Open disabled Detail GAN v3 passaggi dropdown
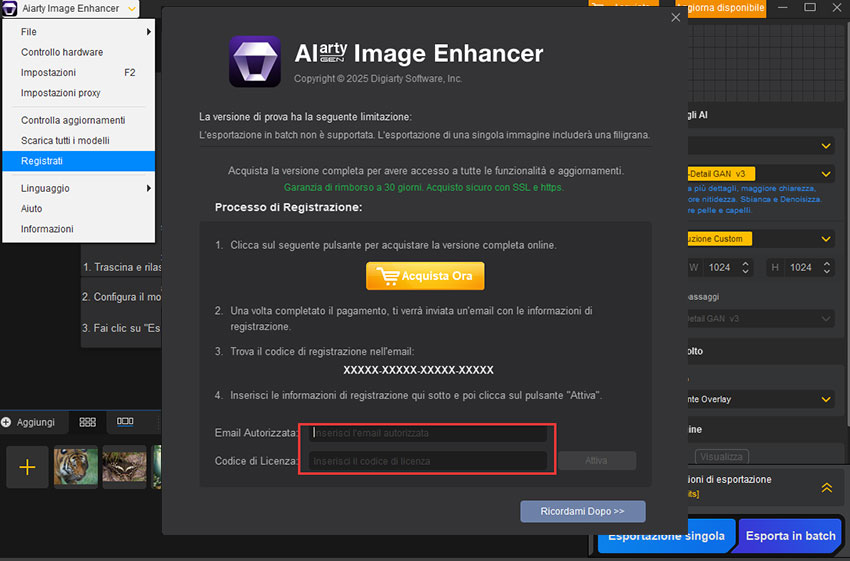Screen dimensions: 850x561 pos(761,319)
